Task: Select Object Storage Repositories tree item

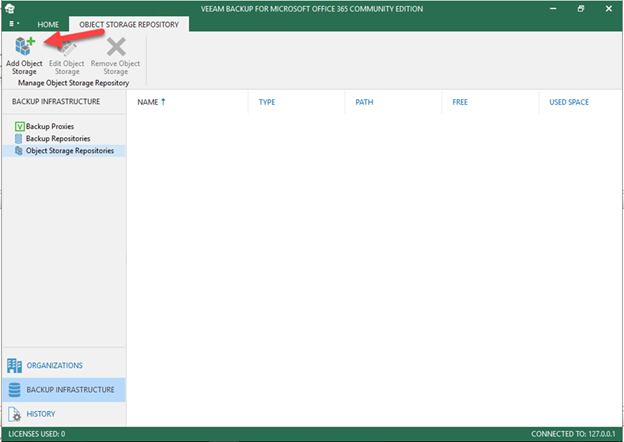Action: coord(64,151)
